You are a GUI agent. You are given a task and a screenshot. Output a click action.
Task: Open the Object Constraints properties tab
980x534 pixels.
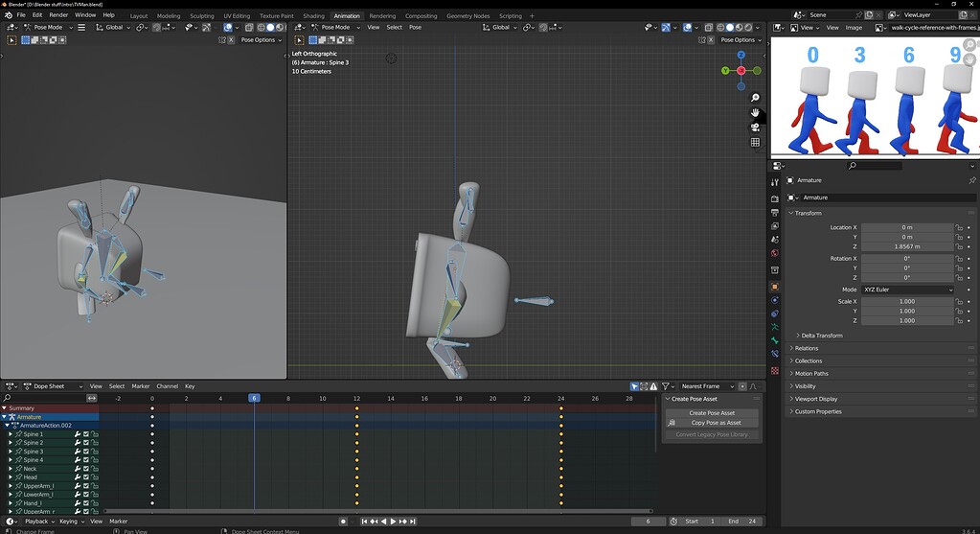click(775, 313)
